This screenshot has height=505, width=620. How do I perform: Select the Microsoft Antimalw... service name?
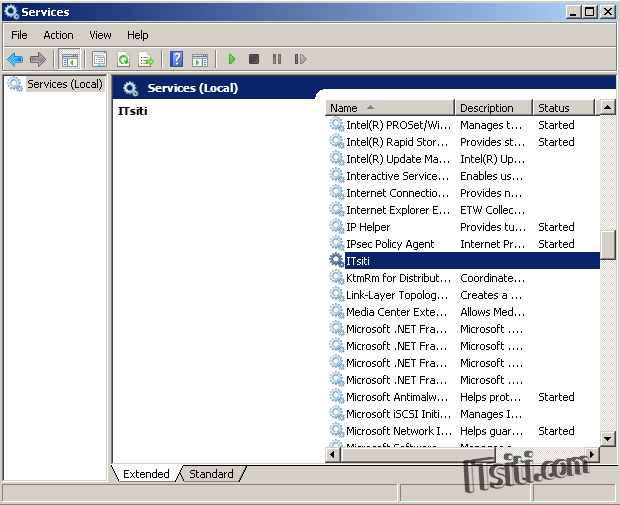click(397, 397)
